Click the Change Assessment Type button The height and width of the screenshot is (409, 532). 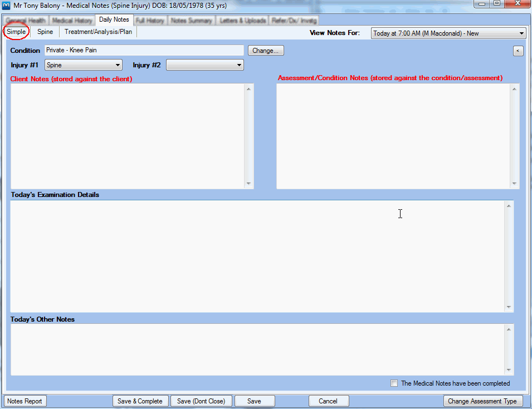(x=482, y=401)
